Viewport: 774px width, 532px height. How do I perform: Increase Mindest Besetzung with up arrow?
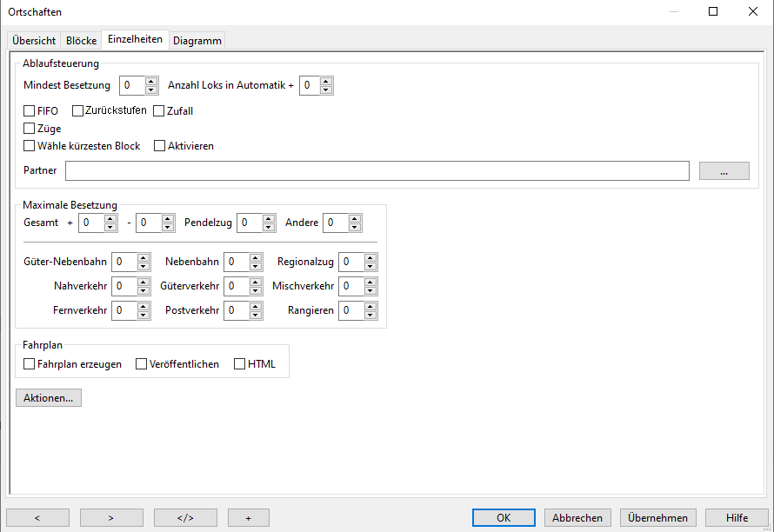tap(151, 82)
